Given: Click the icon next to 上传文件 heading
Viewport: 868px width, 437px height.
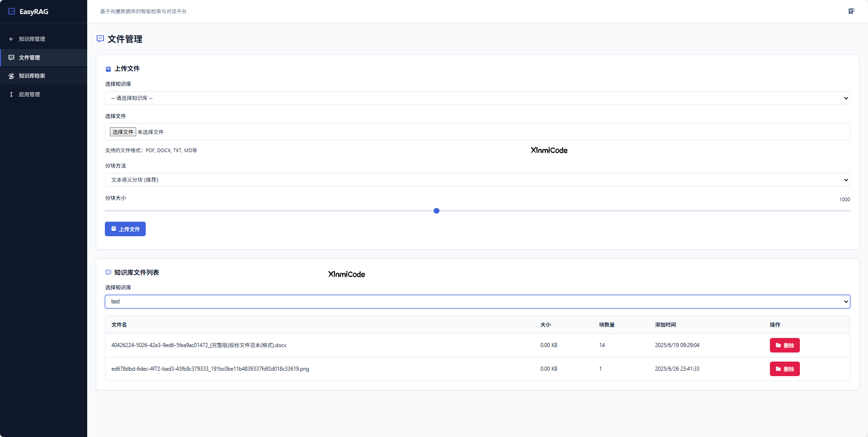Looking at the screenshot, I should coord(108,69).
